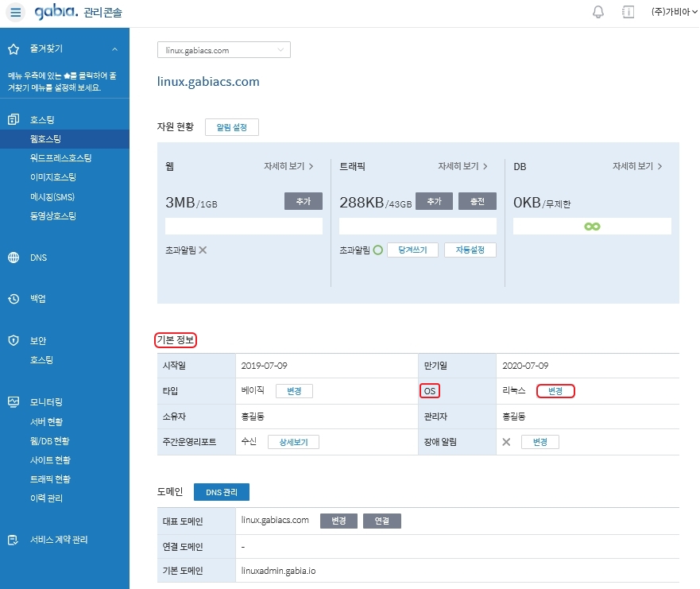
Task: Click the gabia logo
Action: pos(56,12)
